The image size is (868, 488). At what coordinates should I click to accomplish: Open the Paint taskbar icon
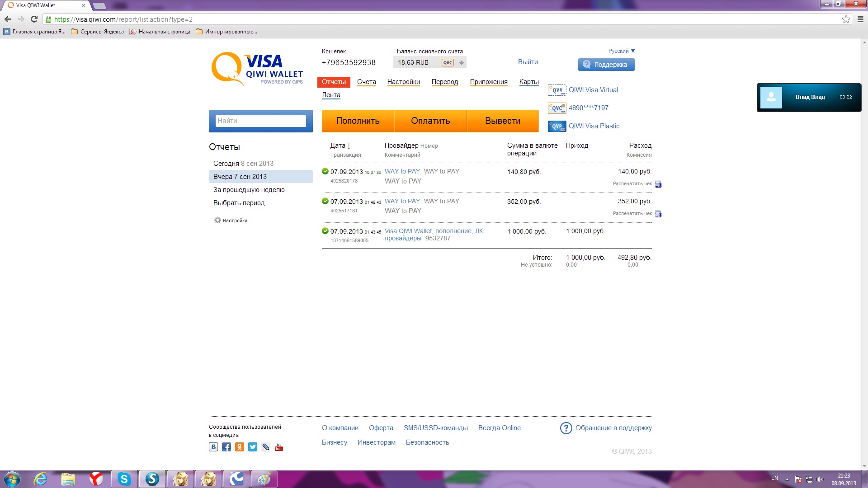pyautogui.click(x=264, y=479)
